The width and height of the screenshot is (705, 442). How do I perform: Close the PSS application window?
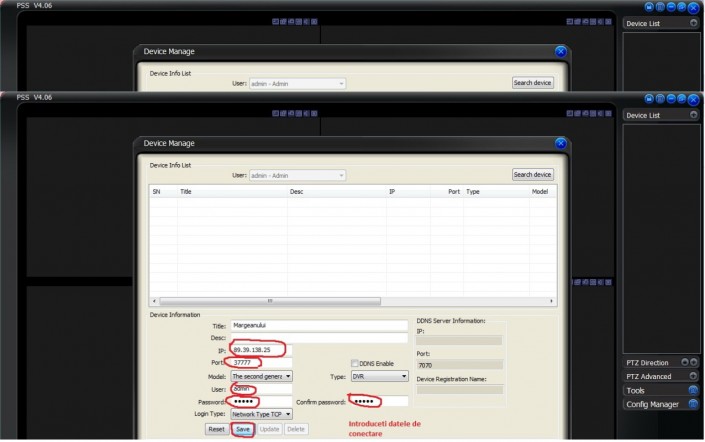(x=693, y=98)
